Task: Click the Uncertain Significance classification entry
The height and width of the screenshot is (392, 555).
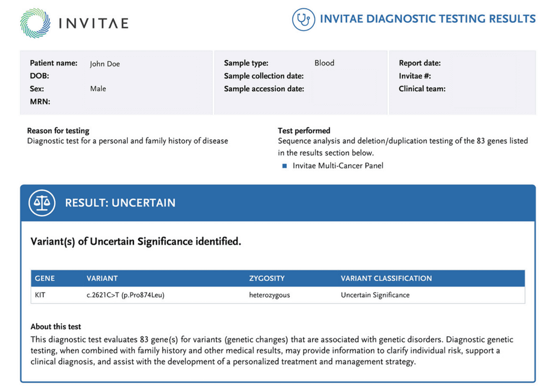Action: tap(375, 295)
